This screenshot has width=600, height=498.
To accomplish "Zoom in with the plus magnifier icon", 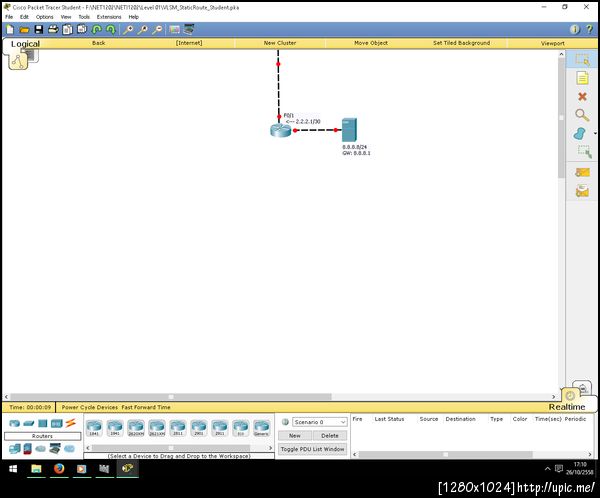I will [x=128, y=29].
